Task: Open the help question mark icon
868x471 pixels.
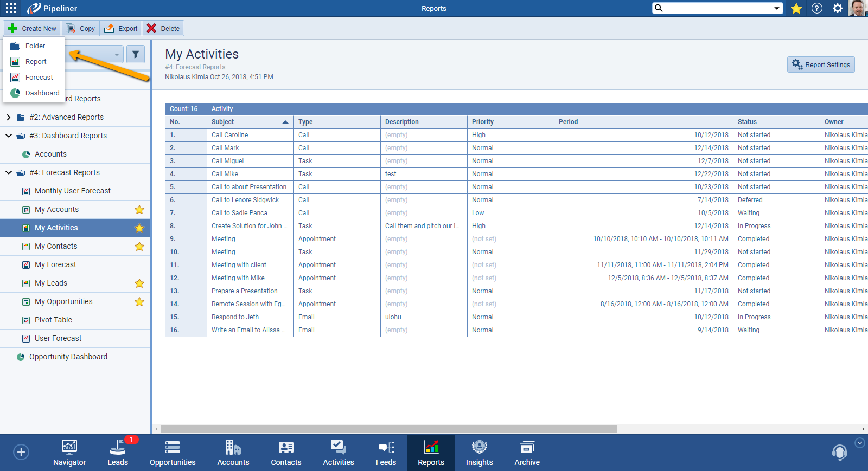Action: 817,8
